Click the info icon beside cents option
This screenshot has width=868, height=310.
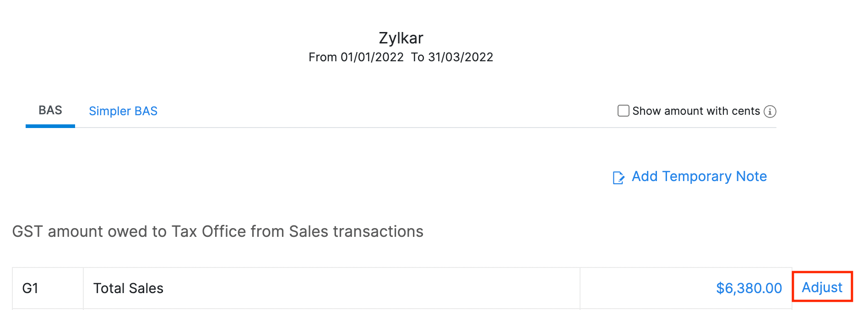tap(770, 112)
